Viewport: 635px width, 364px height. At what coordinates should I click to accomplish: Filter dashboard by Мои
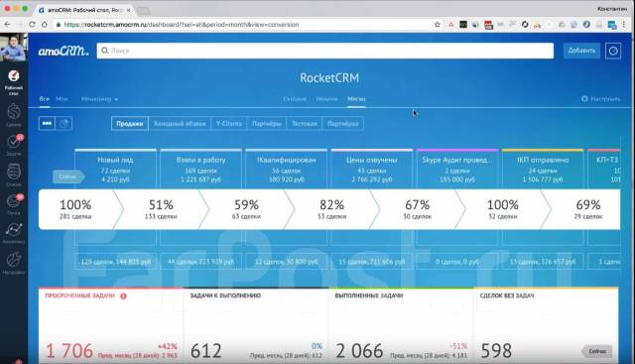(62, 99)
